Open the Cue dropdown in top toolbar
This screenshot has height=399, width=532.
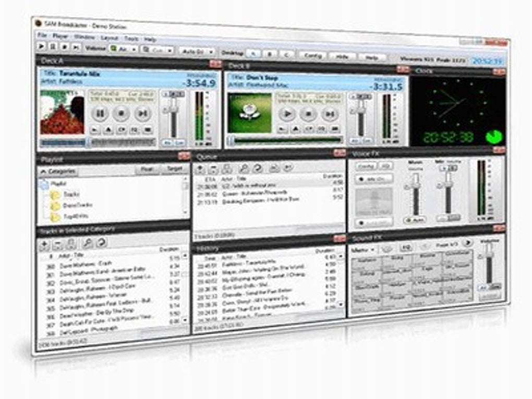(158, 50)
